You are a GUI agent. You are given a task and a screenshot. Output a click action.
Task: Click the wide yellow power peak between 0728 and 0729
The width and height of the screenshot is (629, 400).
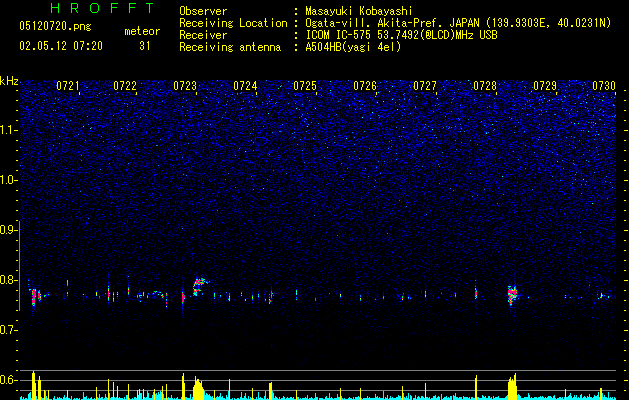512,386
